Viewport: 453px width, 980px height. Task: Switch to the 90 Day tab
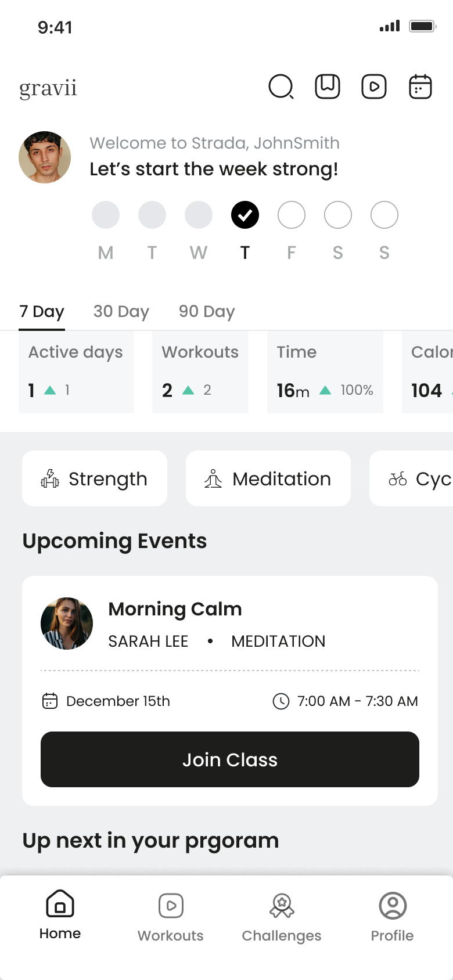207,312
